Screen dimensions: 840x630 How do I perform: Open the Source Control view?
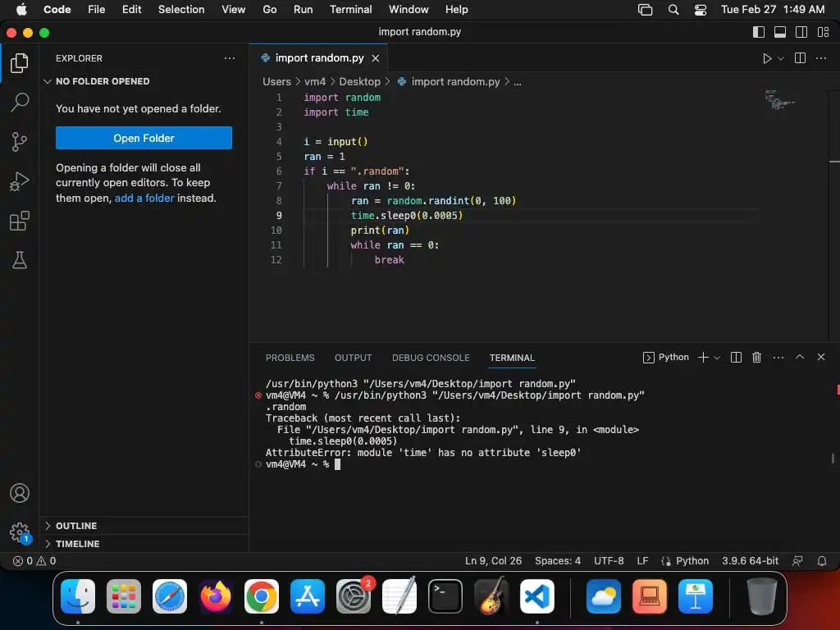[20, 142]
